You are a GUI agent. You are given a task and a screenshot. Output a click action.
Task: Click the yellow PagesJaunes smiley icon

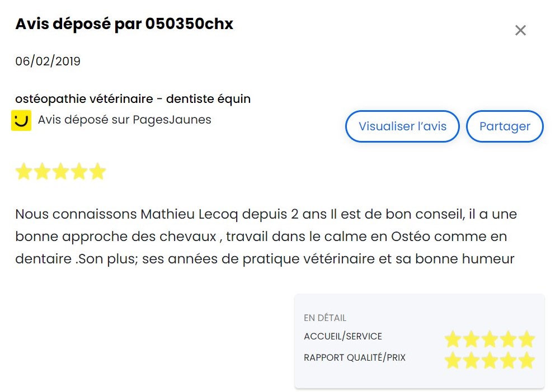[21, 120]
